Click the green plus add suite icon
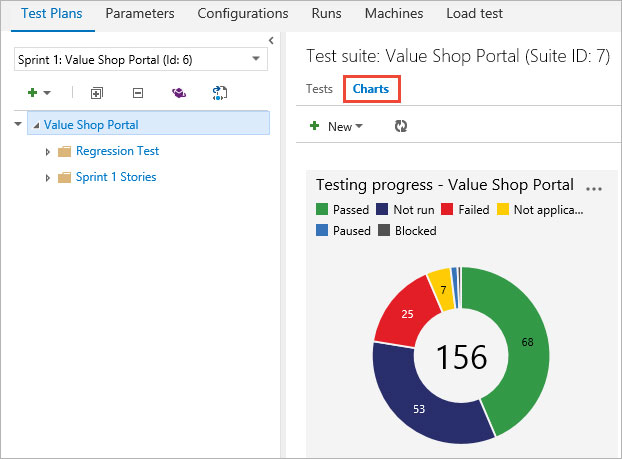This screenshot has height=459, width=622. (33, 92)
